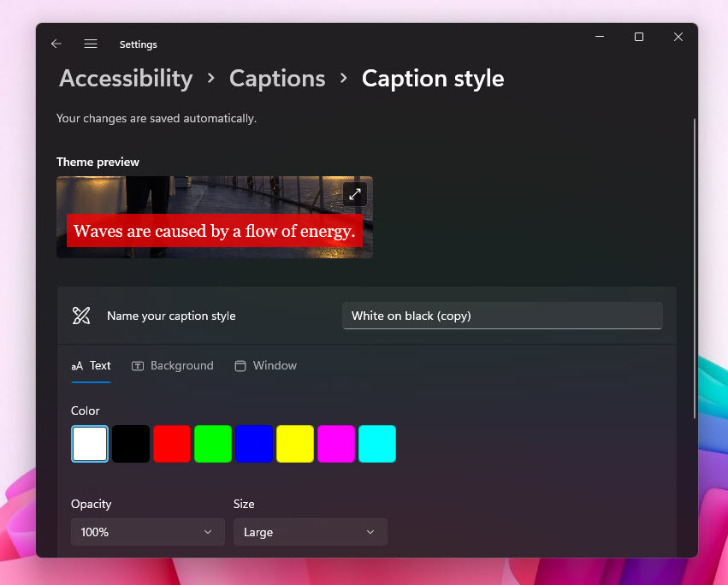Select the cyan text color swatch
This screenshot has height=585, width=728.
[x=377, y=444]
